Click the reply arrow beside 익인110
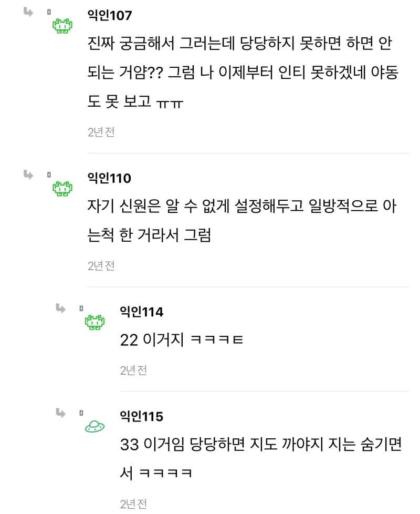 tap(28, 174)
